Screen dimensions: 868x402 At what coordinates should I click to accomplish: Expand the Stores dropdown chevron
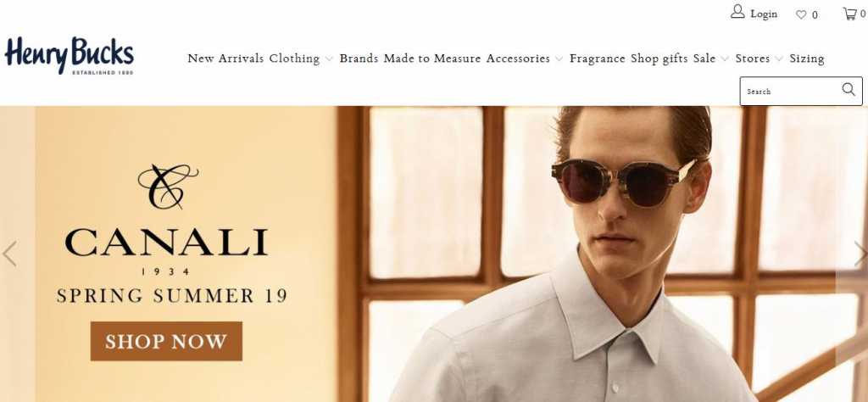779,59
